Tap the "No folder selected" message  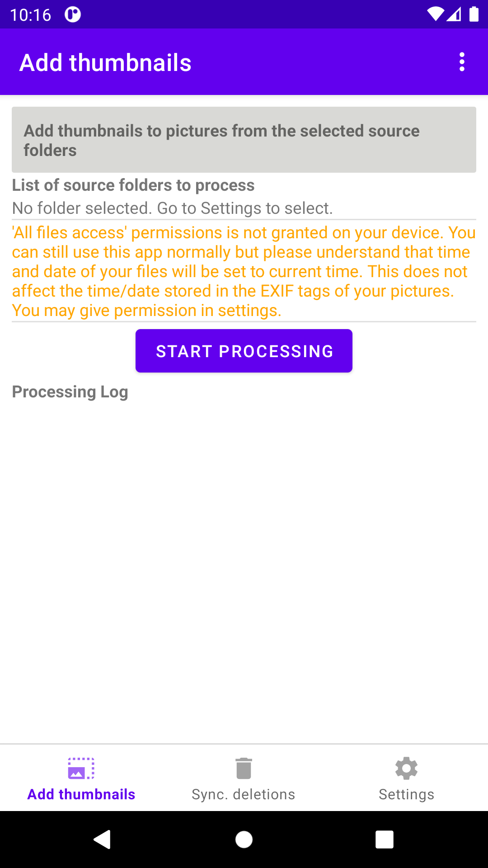tap(173, 208)
